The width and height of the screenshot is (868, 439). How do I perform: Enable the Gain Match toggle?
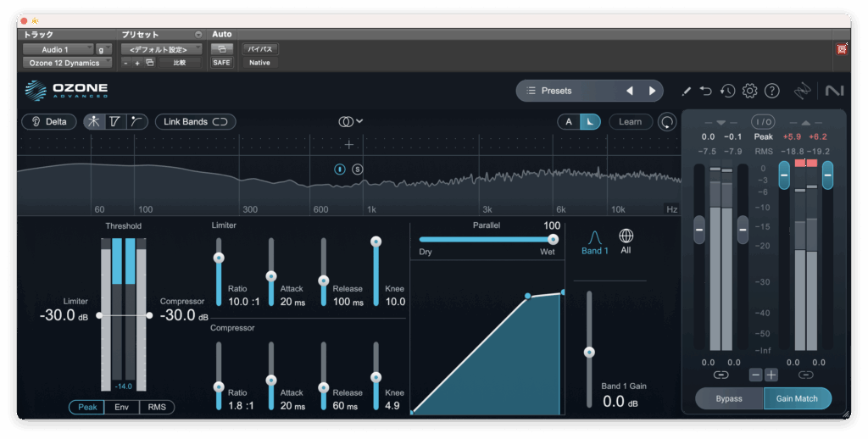(x=797, y=398)
